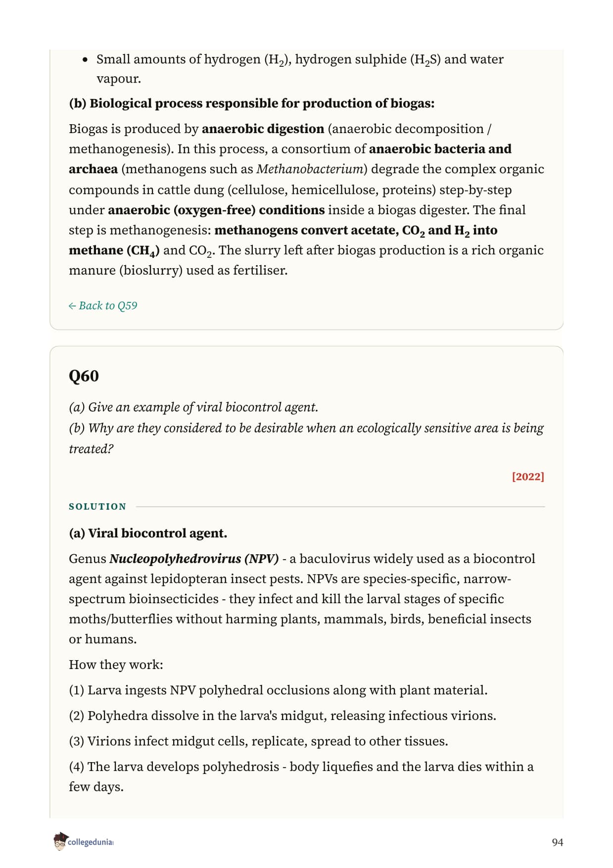Click page number 94

557,842
